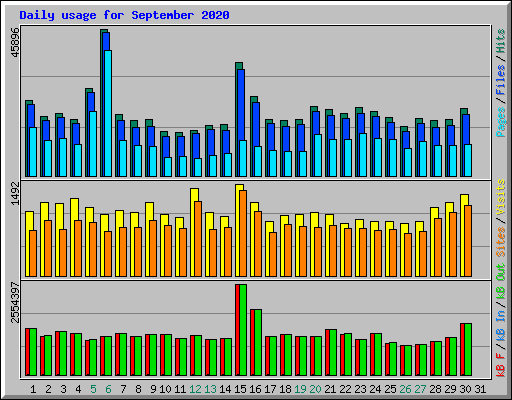Image resolution: width=512 pixels, height=400 pixels.
Task: Click day 4 on the x-axis
Action: click(x=78, y=389)
